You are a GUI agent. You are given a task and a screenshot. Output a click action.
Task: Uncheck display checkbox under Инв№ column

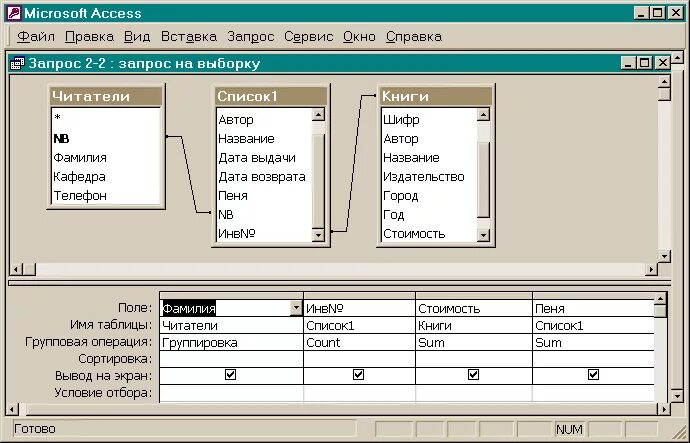358,375
